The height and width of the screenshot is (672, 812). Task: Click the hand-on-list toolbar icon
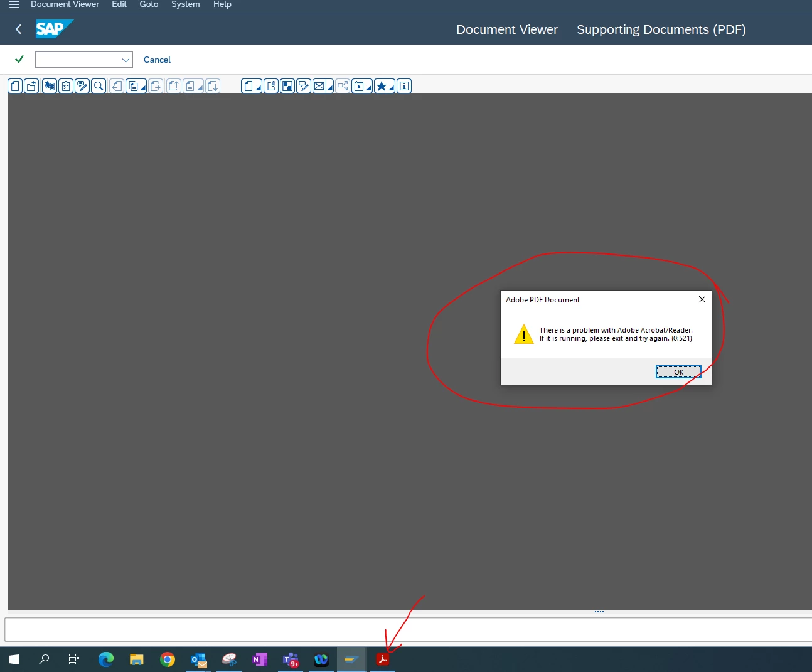[50, 86]
